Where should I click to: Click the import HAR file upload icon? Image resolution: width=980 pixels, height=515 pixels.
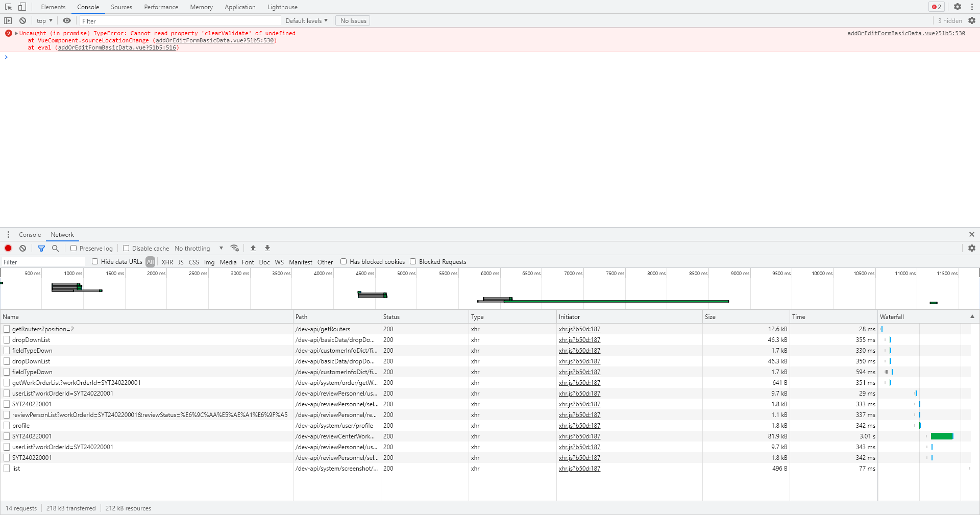253,249
